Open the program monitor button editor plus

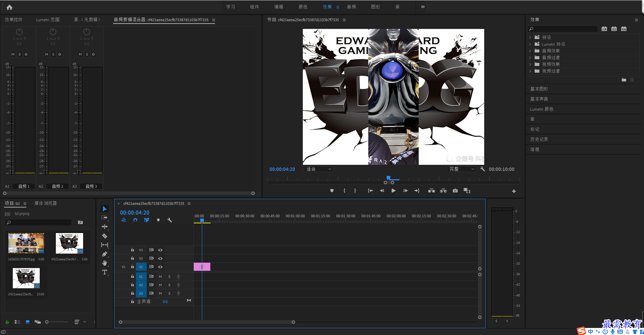(x=514, y=191)
